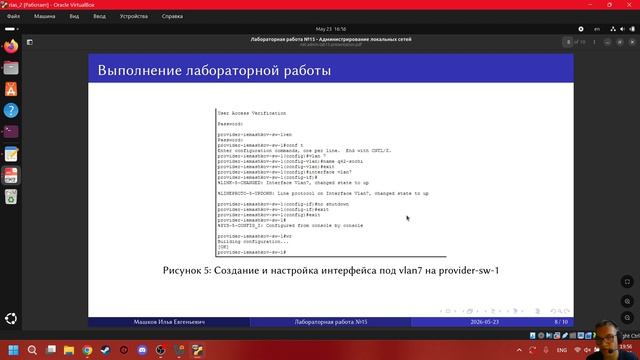Click the document title in the header bar
The image size is (640, 360).
point(331,39)
